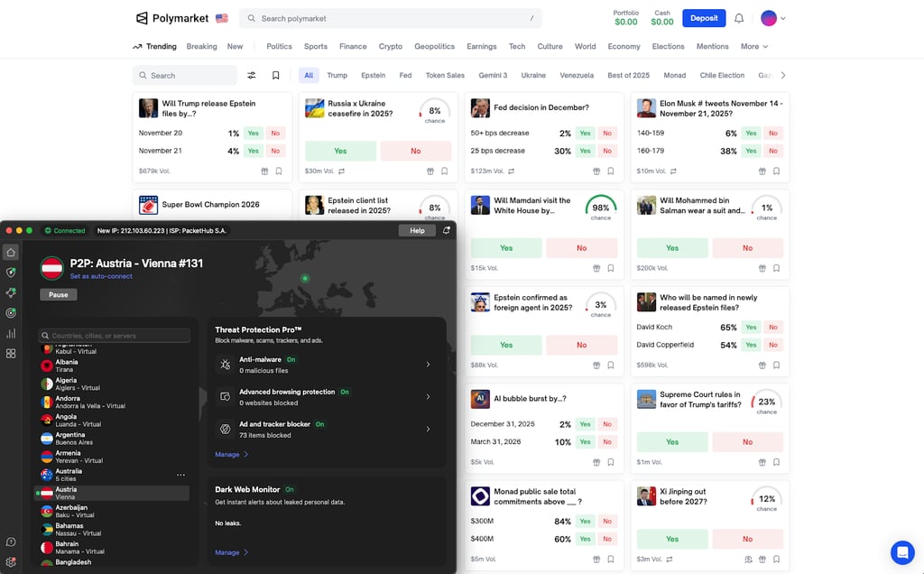Bookmark the Trump Epstein files market
This screenshot has width=924, height=574.
(279, 171)
